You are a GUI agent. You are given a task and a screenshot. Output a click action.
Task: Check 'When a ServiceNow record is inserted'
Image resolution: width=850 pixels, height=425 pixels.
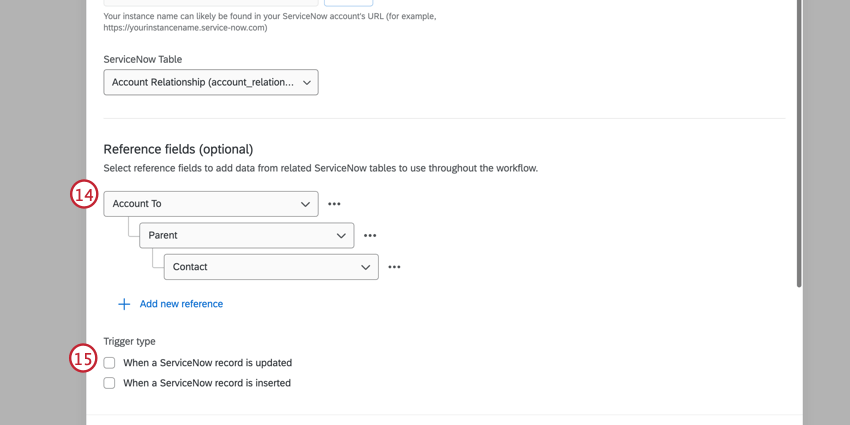[x=109, y=383]
